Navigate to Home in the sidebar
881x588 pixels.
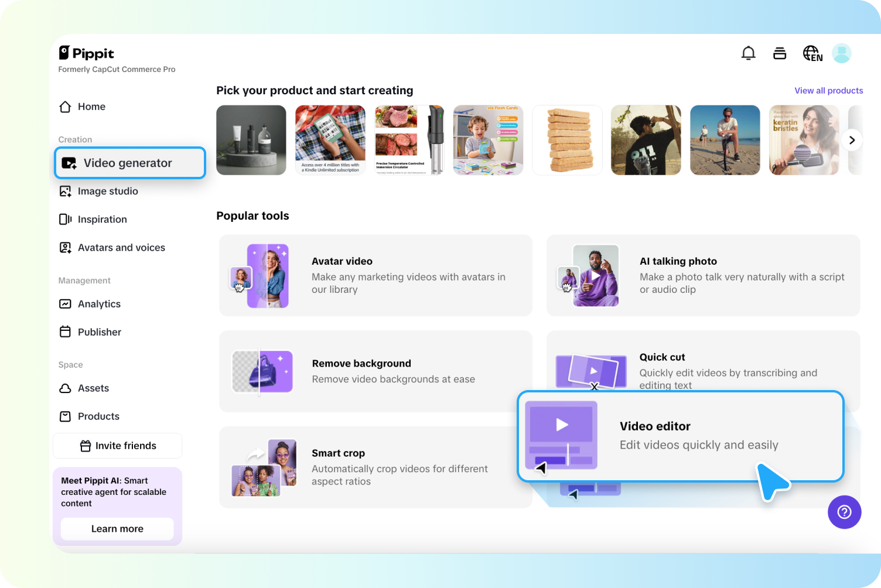91,107
